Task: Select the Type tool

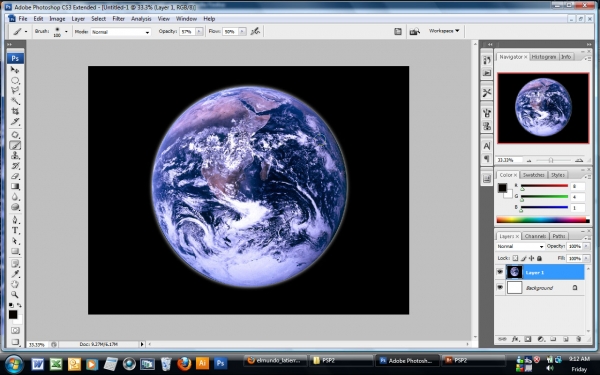Action: tap(15, 231)
